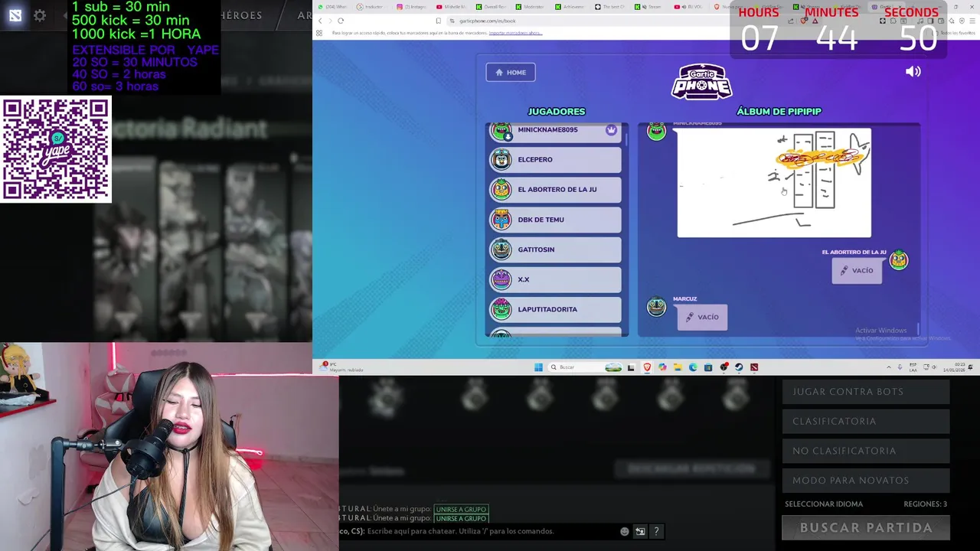Reload the browser page
Screen dimensions: 980x551
point(341,21)
